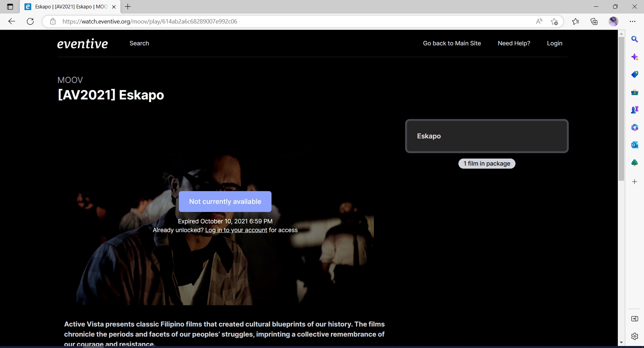644x348 pixels.
Task: Open browser Settings and more menu
Action: pyautogui.click(x=633, y=21)
